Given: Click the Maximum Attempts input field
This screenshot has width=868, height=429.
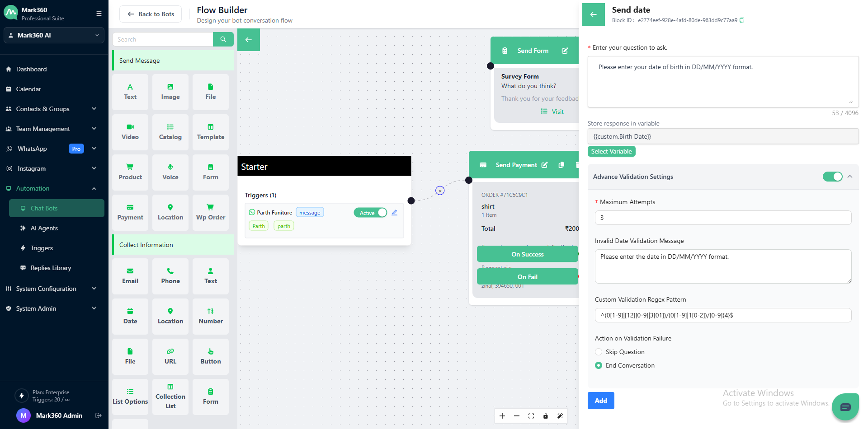Looking at the screenshot, I should [x=722, y=218].
